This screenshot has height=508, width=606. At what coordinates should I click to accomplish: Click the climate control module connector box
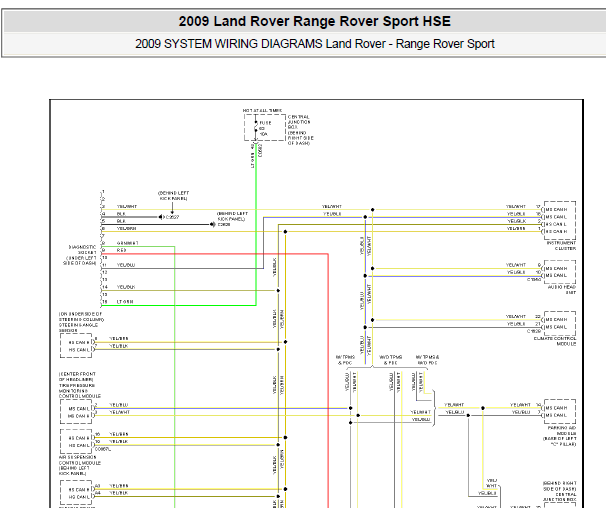[560, 323]
